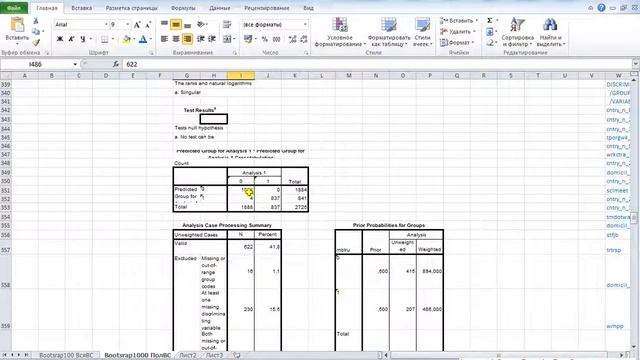The image size is (640, 360).
Task: Click the merge and center icon
Action: tap(226, 39)
